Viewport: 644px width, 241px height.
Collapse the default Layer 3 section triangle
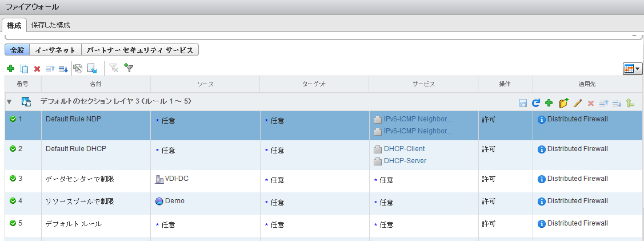(9, 102)
